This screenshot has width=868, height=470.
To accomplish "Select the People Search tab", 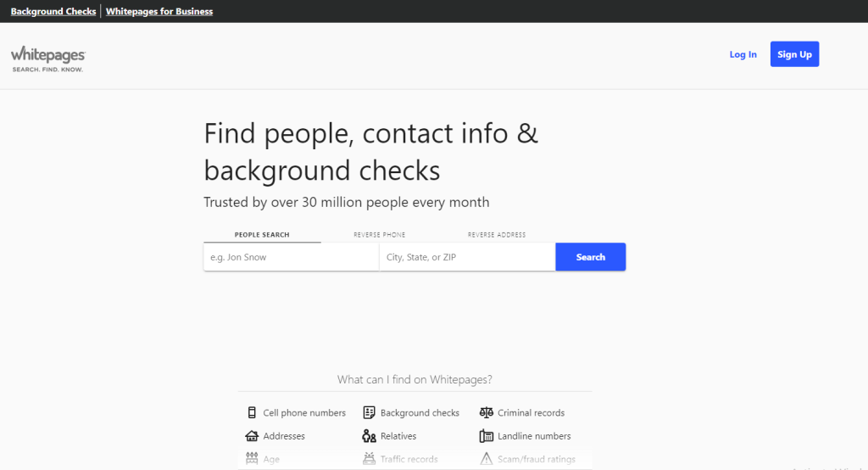I will pos(262,235).
